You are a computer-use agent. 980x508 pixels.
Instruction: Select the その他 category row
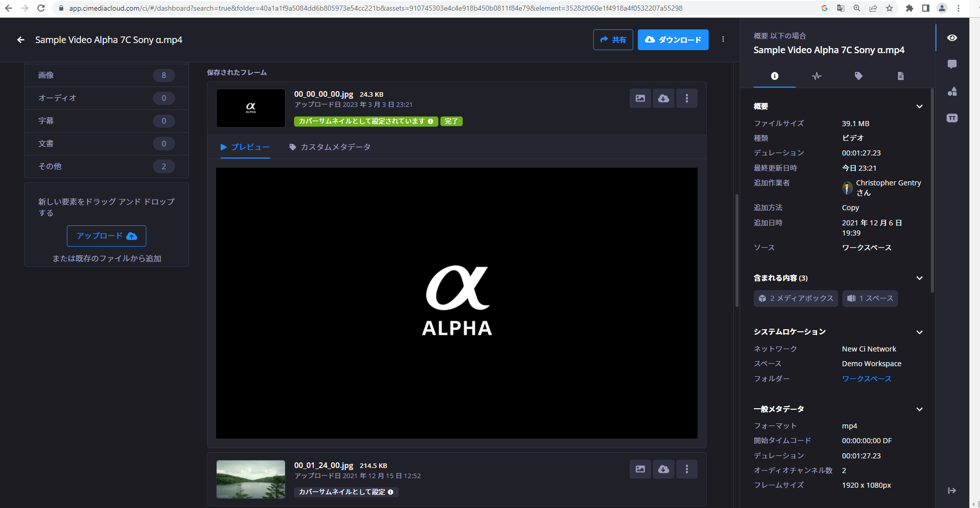pyautogui.click(x=106, y=166)
